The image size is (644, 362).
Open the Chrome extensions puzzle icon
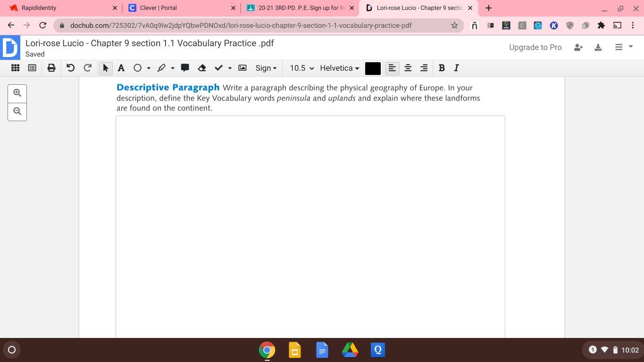point(601,25)
